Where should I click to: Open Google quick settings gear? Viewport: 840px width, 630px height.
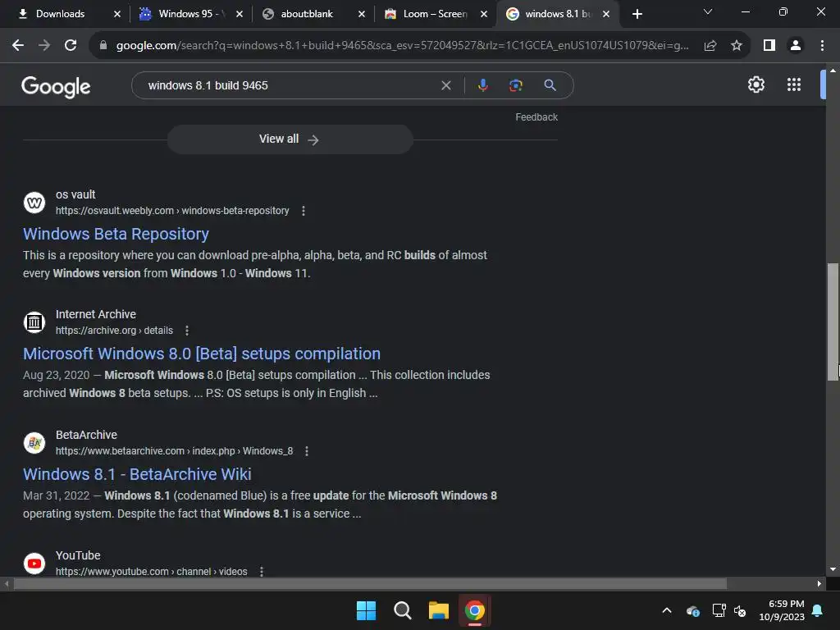click(x=756, y=84)
